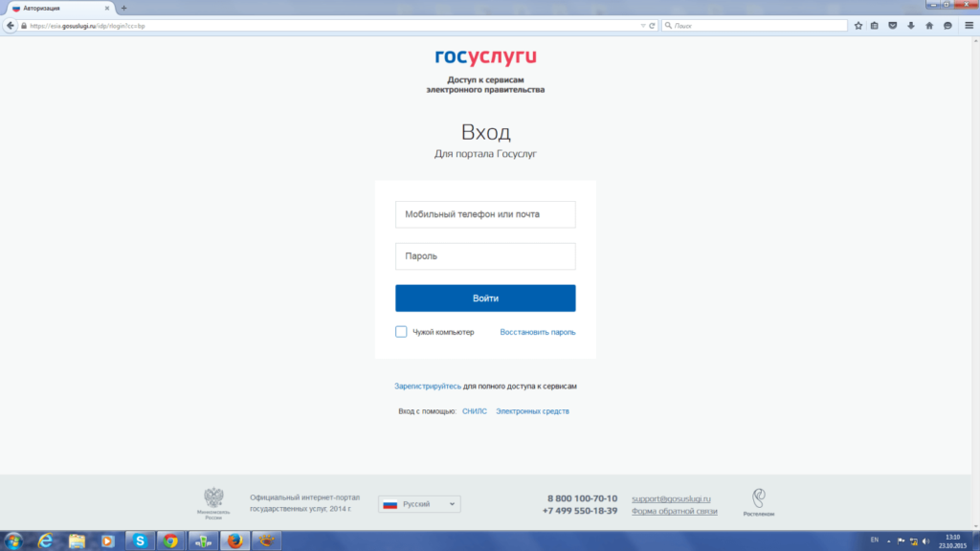Image resolution: width=980 pixels, height=551 pixels.
Task: Launch Internet Explorer from the taskbar
Action: [45, 541]
